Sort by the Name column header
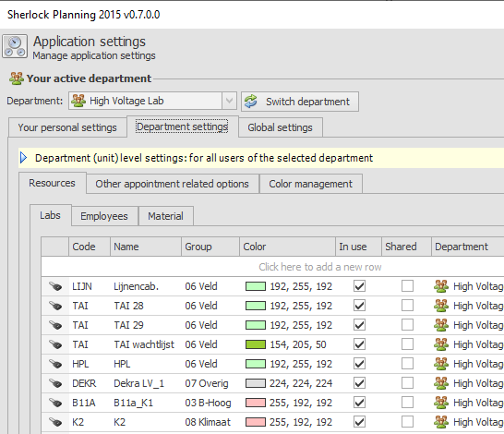This screenshot has height=434, width=504. [x=146, y=247]
